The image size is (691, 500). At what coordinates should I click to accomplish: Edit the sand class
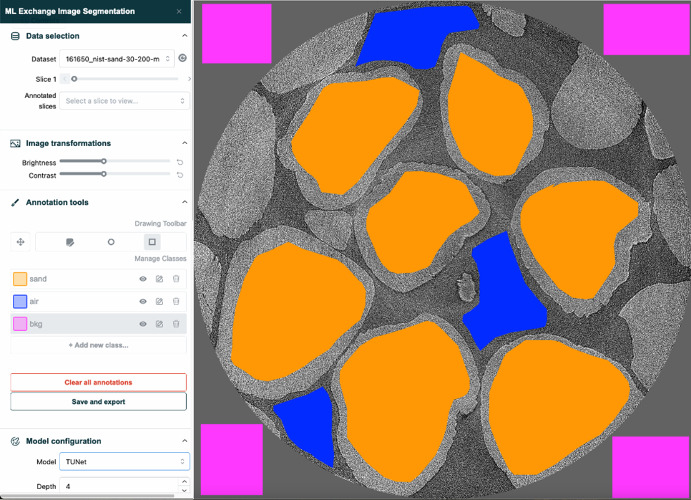[159, 279]
